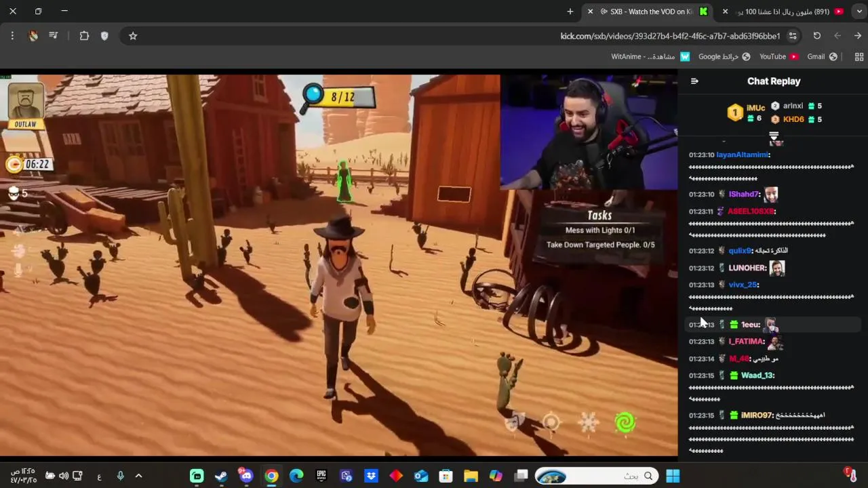This screenshot has width=868, height=488.
Task: Click the 06:22 timer in game
Action: click(x=29, y=164)
